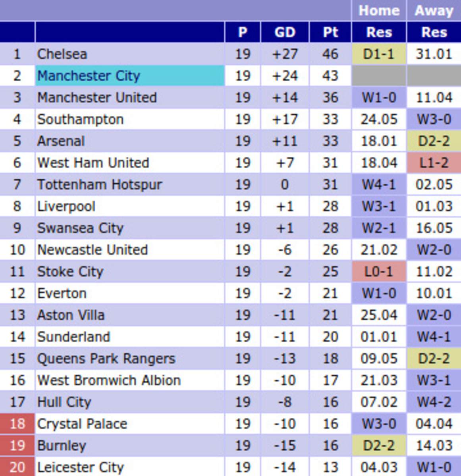Click the P column header

(x=243, y=32)
